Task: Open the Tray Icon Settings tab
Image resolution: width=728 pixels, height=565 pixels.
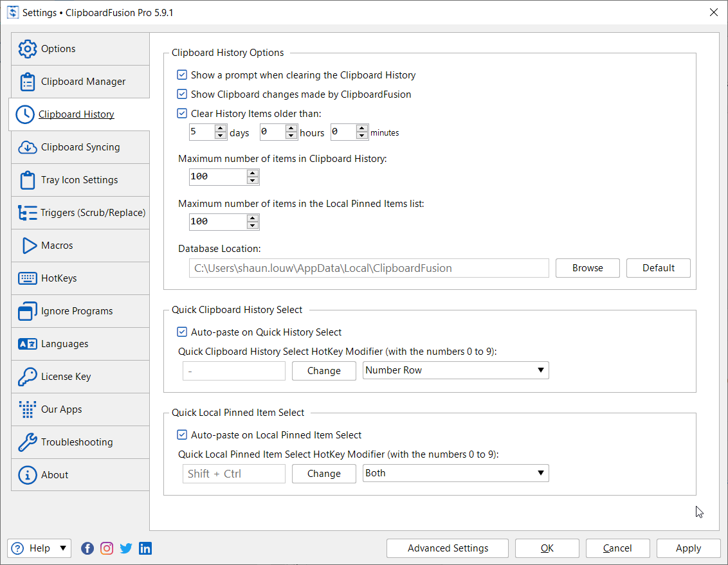Action: pyautogui.click(x=79, y=180)
